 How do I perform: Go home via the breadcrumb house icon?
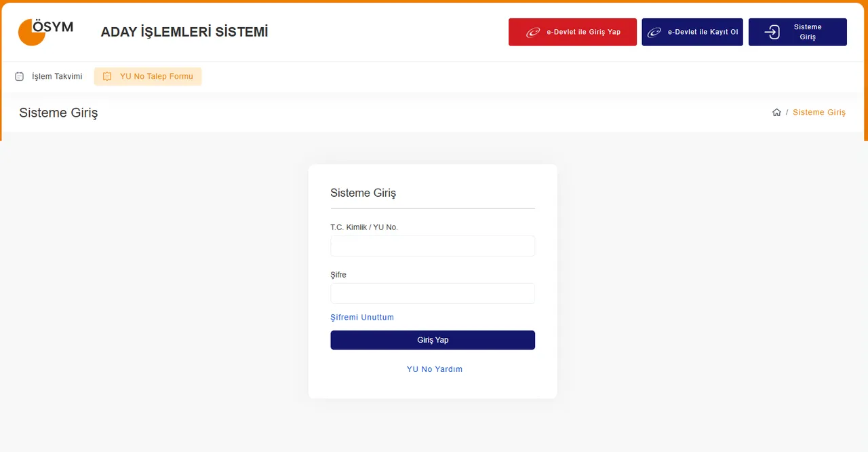[x=776, y=113]
